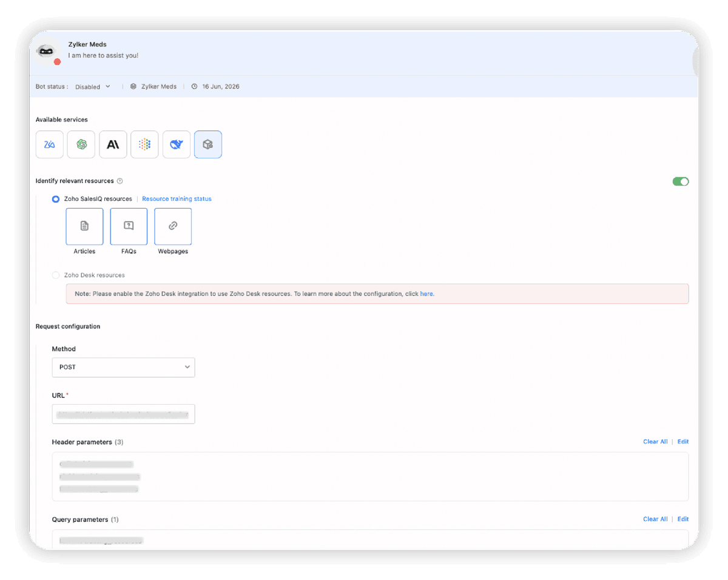Click the bot avatar icon
Image resolution: width=728 pixels, height=580 pixels.
(48, 52)
